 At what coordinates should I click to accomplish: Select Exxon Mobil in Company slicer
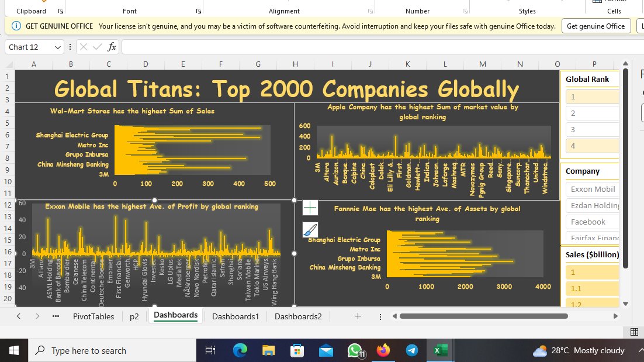click(592, 189)
